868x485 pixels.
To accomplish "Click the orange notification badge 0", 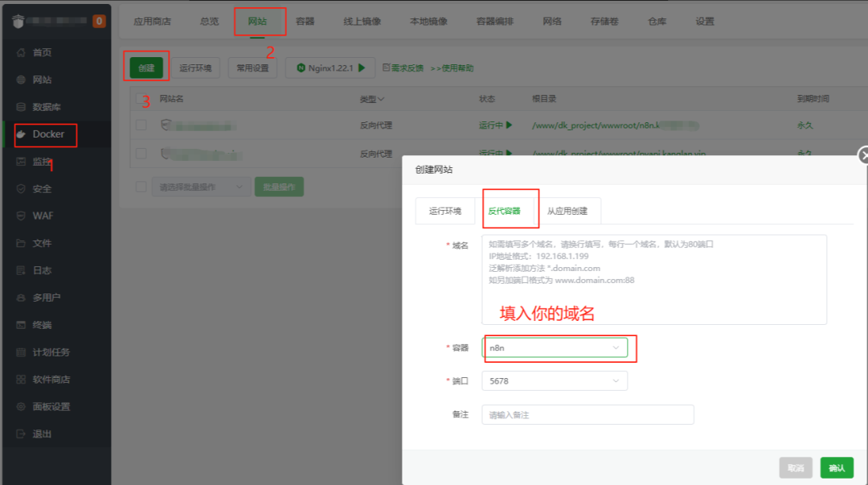I will point(99,21).
